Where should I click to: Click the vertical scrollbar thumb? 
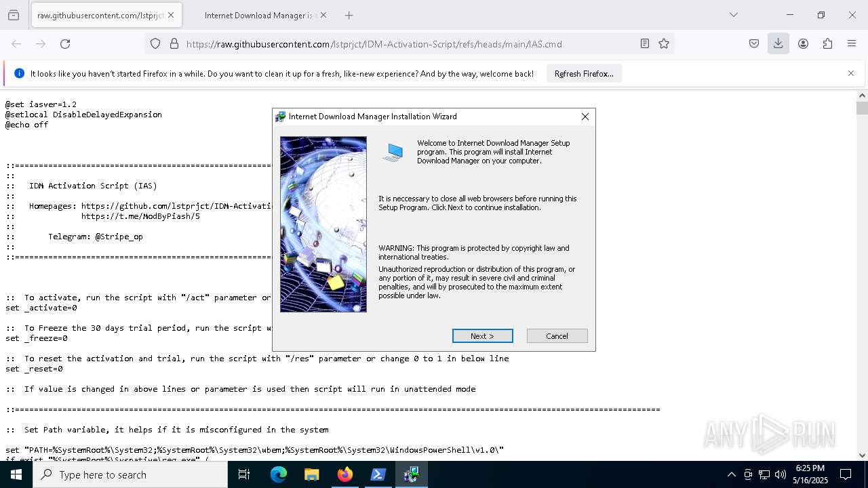862,108
